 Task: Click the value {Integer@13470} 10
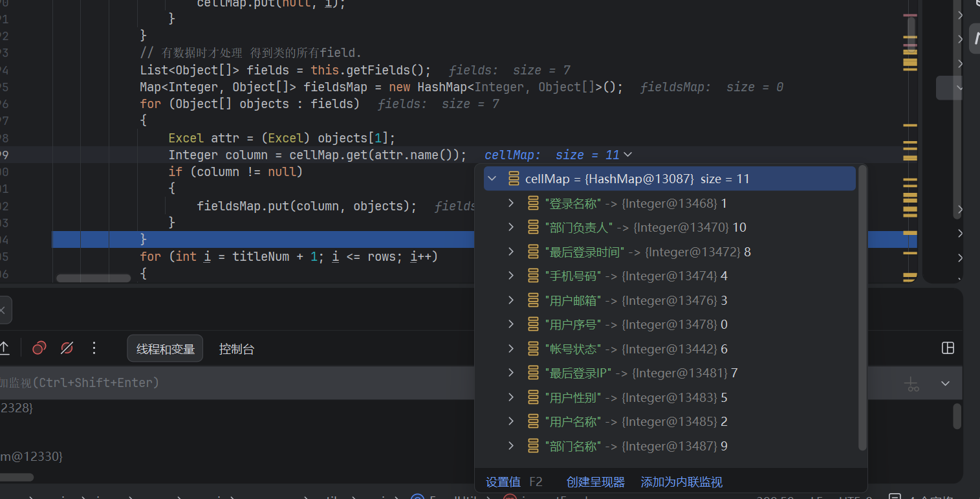click(690, 227)
